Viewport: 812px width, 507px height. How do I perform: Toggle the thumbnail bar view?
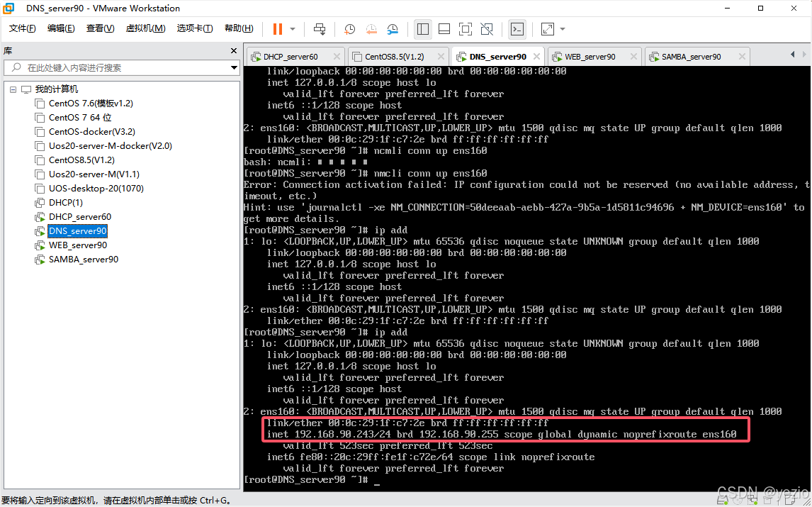click(x=444, y=29)
